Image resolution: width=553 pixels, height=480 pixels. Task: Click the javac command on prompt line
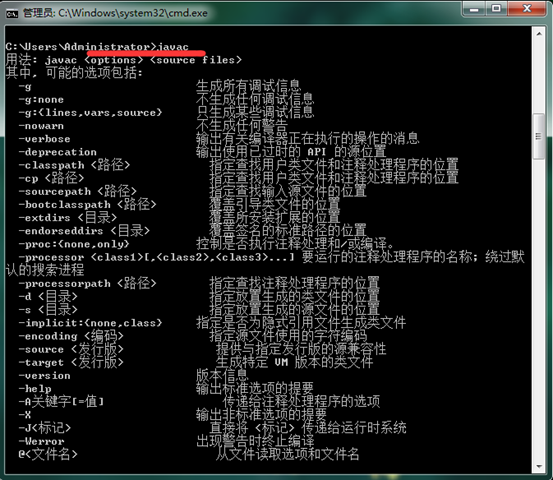pos(173,47)
